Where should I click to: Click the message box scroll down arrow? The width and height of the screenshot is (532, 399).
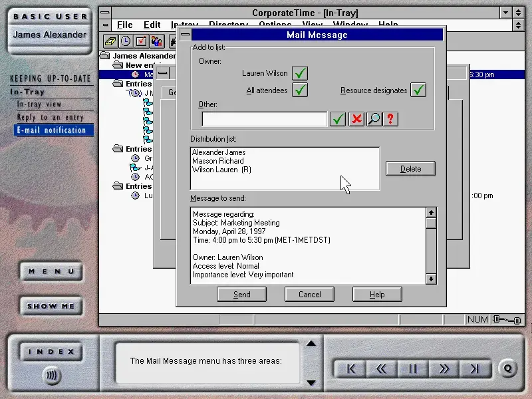[431, 279]
